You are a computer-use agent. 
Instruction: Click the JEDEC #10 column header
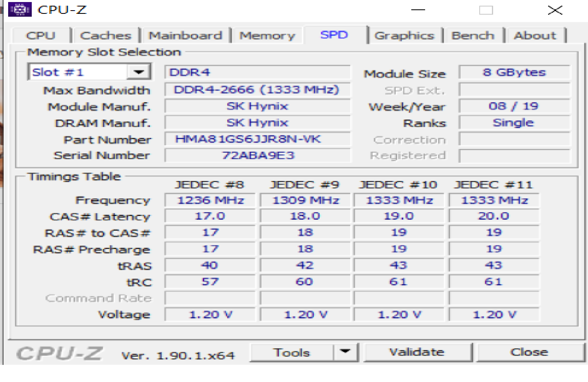pos(398,184)
